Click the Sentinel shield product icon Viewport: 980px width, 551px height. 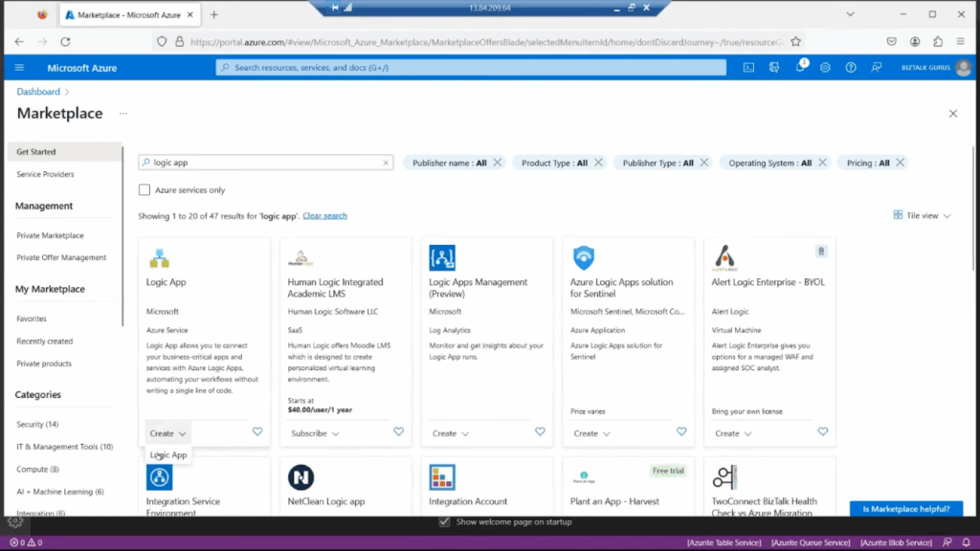584,257
